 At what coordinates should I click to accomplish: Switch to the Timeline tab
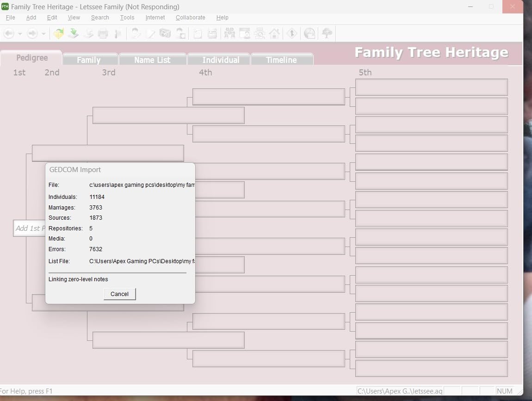pos(282,59)
